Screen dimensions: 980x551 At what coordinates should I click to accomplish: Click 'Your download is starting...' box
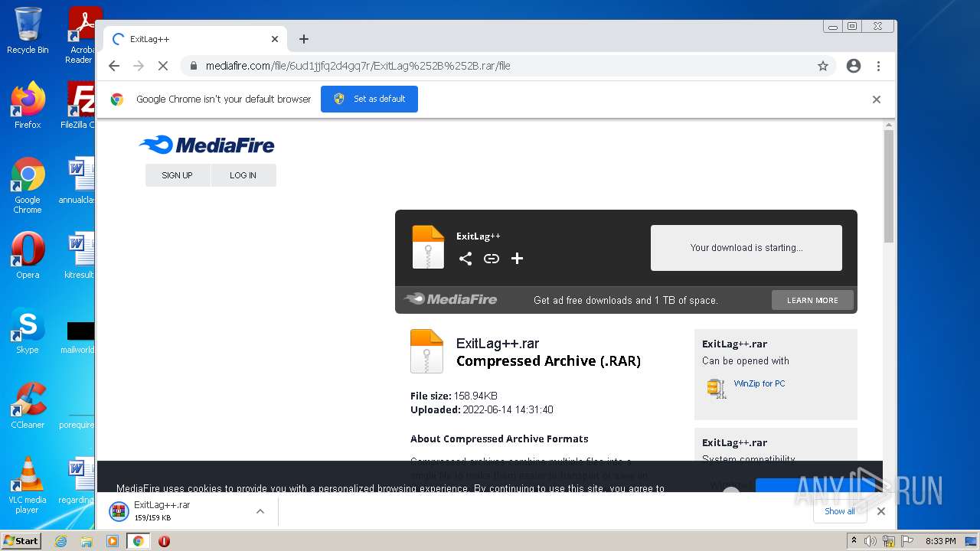click(746, 248)
